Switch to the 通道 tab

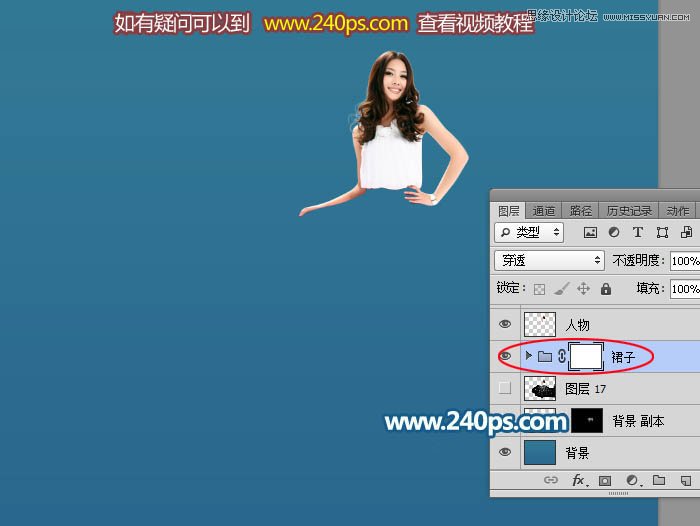pos(544,211)
